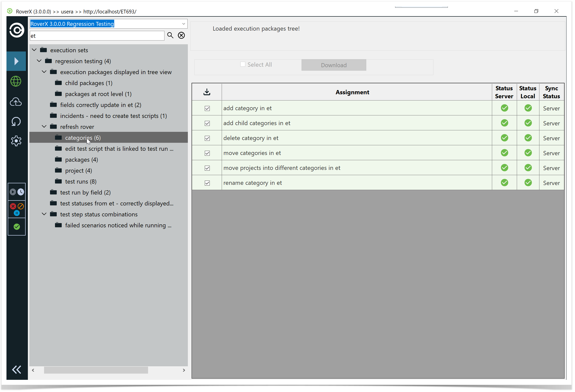
Task: Toggle checkbox for 'move categories in et'
Action: (x=207, y=153)
